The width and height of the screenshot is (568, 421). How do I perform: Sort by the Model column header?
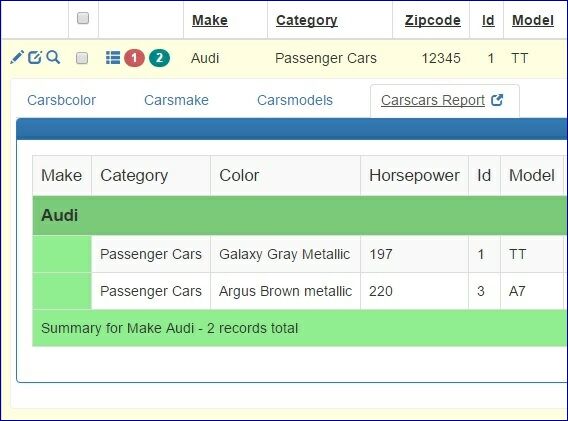[x=533, y=20]
